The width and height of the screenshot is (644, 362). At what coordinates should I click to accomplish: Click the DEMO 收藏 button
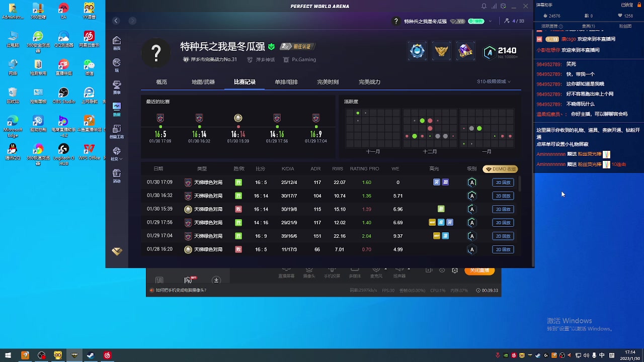(500, 169)
